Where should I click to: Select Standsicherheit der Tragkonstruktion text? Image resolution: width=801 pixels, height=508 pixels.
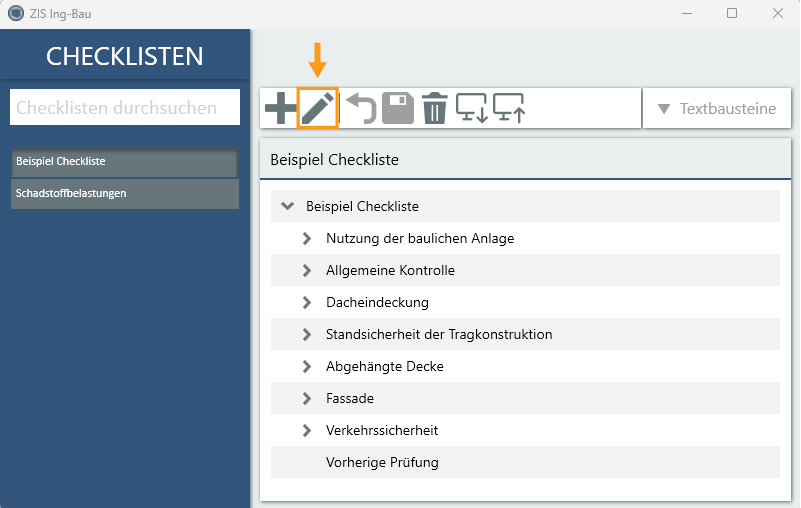point(439,334)
